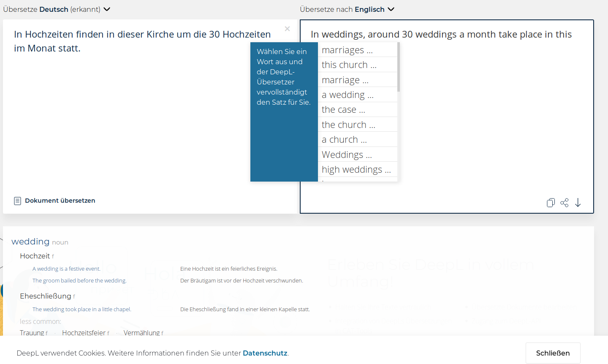This screenshot has width=608, height=364.
Task: Click the document icon beside Dokument übersetzen
Action: 17,201
